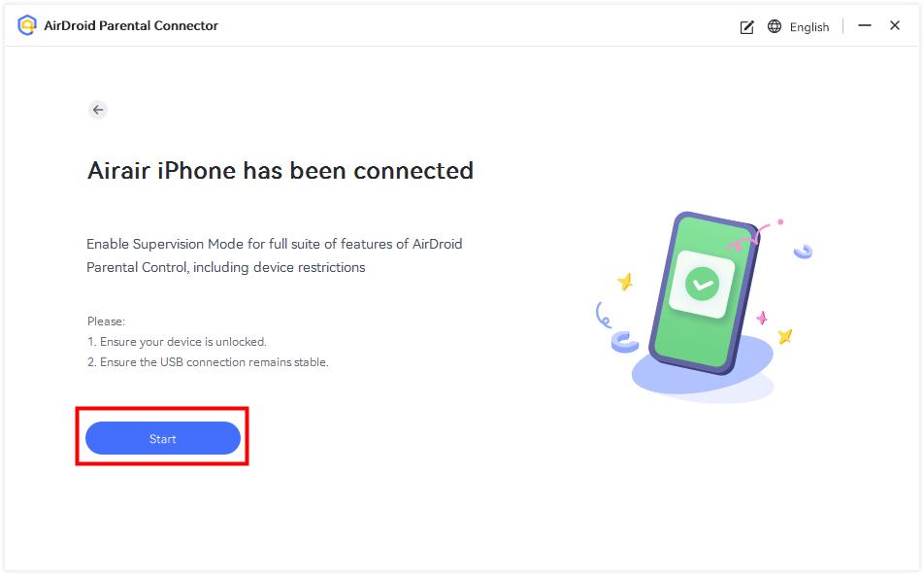924x575 pixels.
Task: Click the globe icon beside English
Action: click(774, 26)
